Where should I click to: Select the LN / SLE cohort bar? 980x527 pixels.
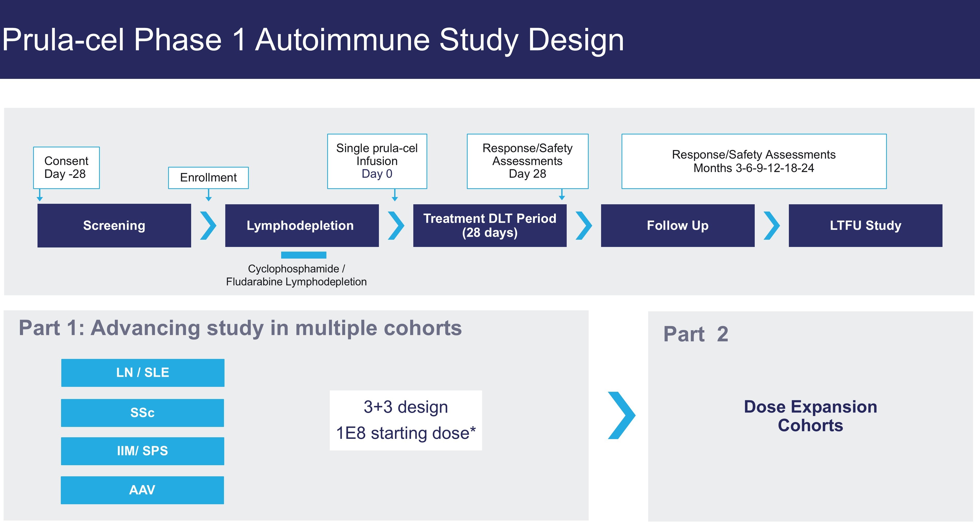pyautogui.click(x=143, y=373)
